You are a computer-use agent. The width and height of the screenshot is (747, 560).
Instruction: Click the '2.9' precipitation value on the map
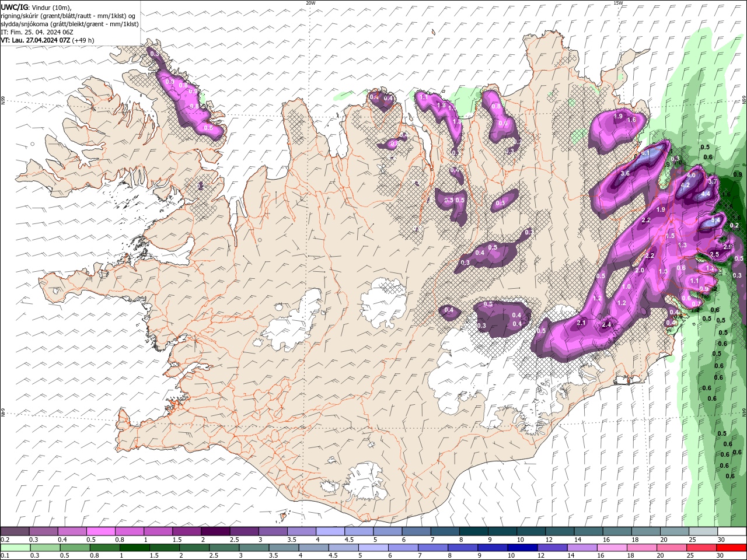pyautogui.click(x=728, y=247)
